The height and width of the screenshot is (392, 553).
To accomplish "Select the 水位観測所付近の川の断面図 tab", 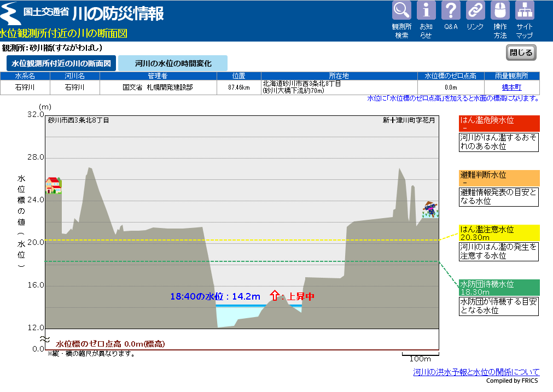I will tap(61, 63).
